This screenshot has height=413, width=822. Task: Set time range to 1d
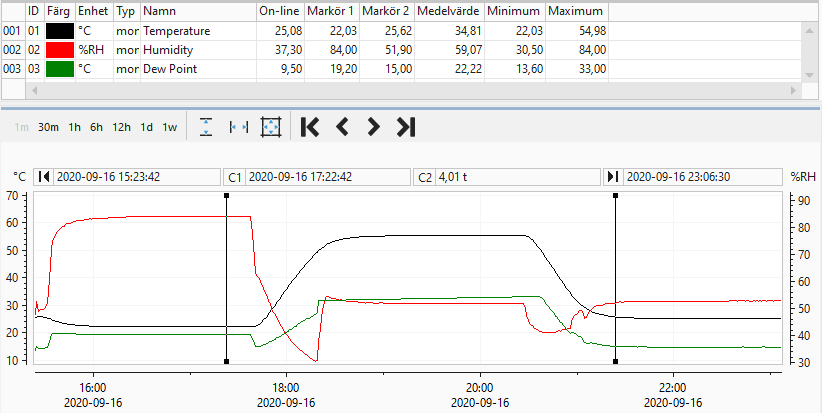click(146, 127)
